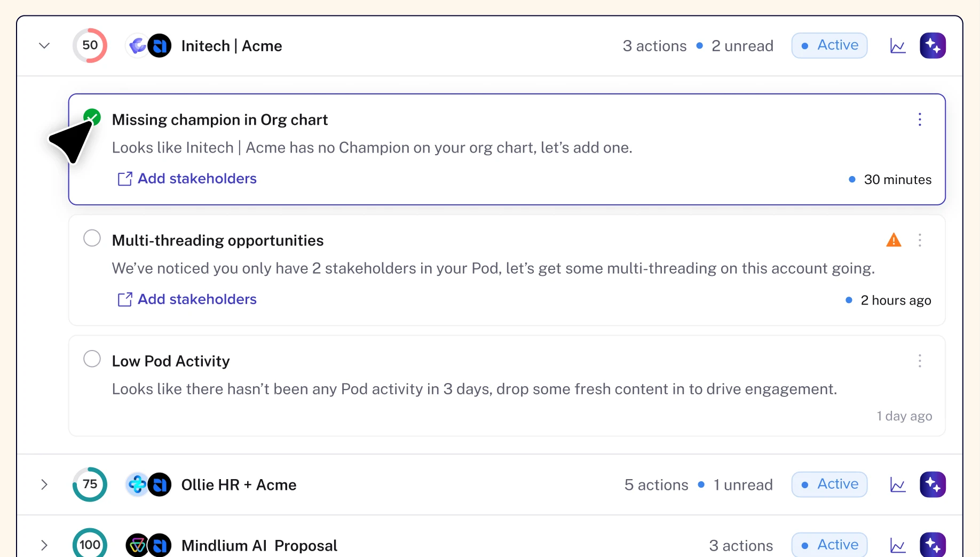Collapse the Initech | Acme row
Screen dimensions: 980x557
click(44, 46)
